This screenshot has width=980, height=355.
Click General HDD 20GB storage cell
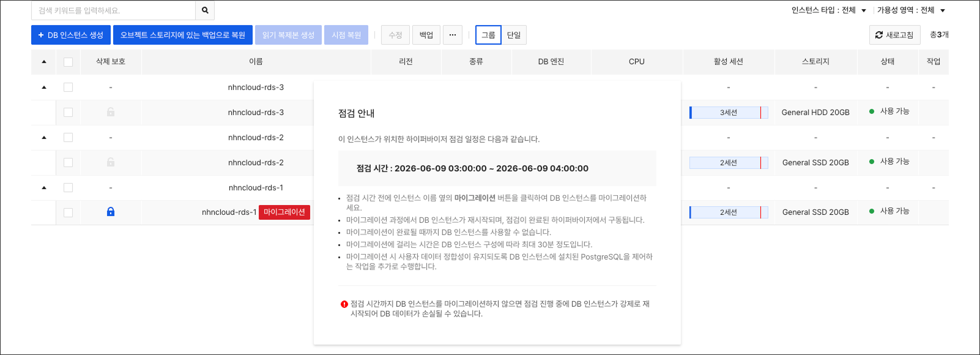coord(815,113)
